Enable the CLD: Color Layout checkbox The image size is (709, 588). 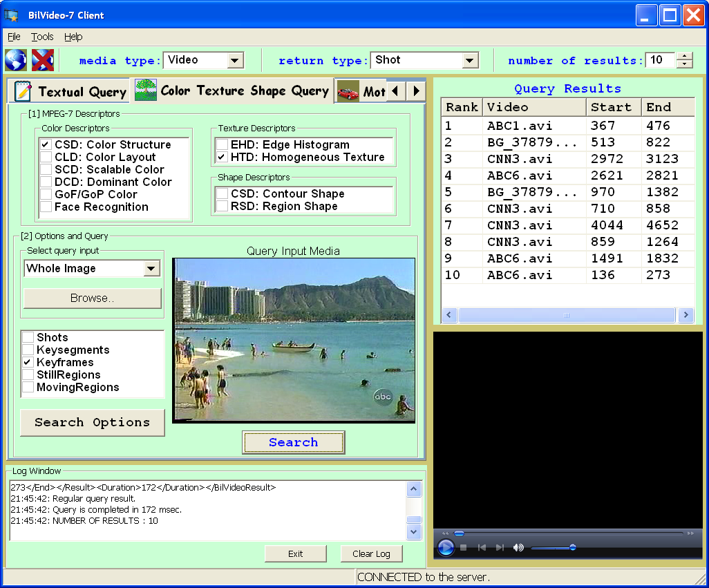(46, 157)
